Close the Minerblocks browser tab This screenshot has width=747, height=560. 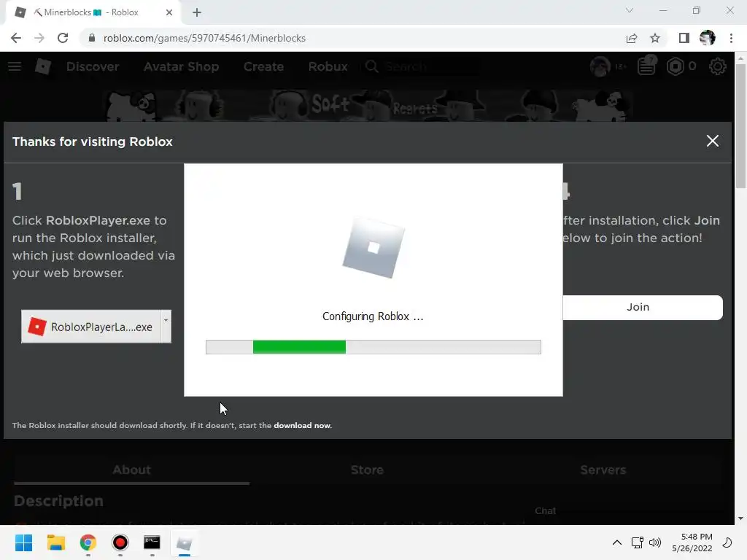coord(169,12)
